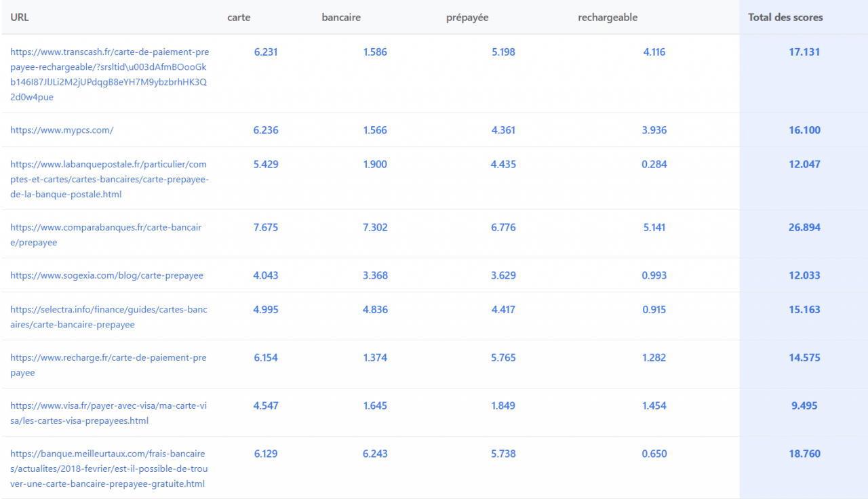The image size is (868, 499).
Task: Select total score 12.047
Action: point(804,164)
